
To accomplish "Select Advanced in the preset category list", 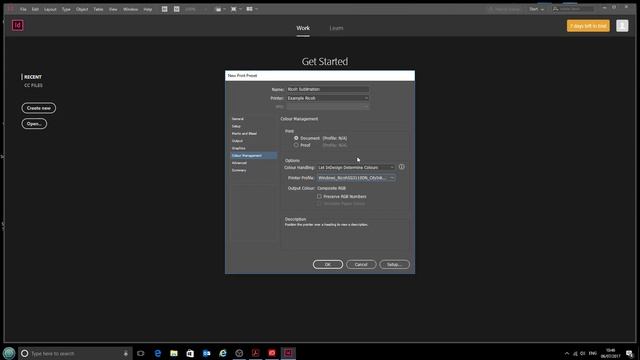I will [239, 163].
